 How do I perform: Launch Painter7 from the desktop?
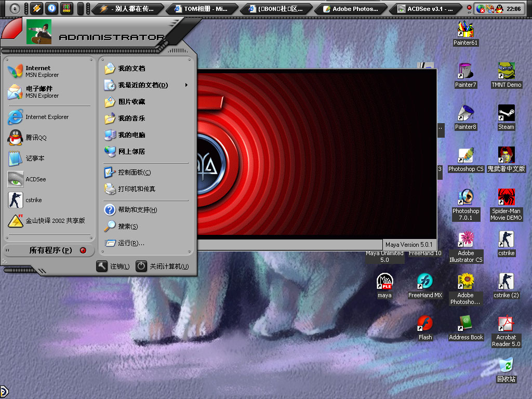(x=465, y=75)
